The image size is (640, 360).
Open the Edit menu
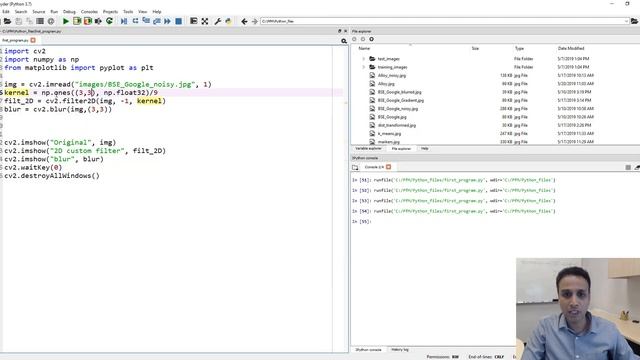pos(6,12)
